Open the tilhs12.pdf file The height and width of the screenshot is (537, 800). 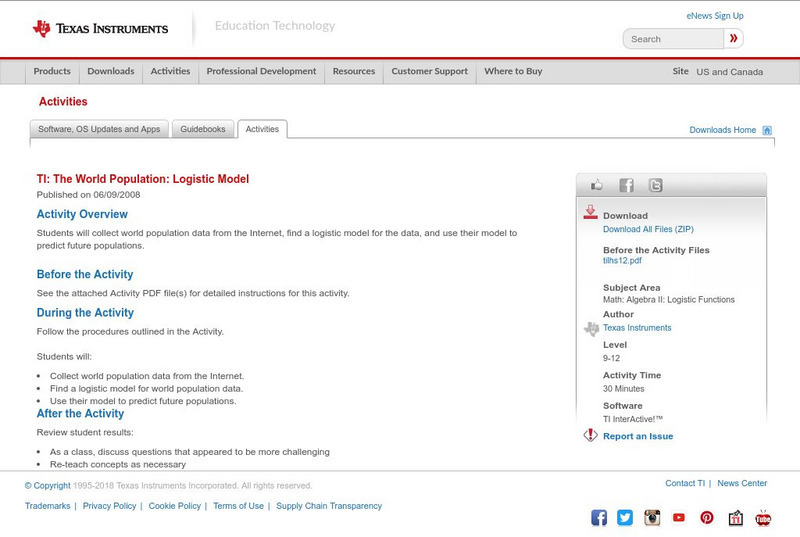coord(622,261)
